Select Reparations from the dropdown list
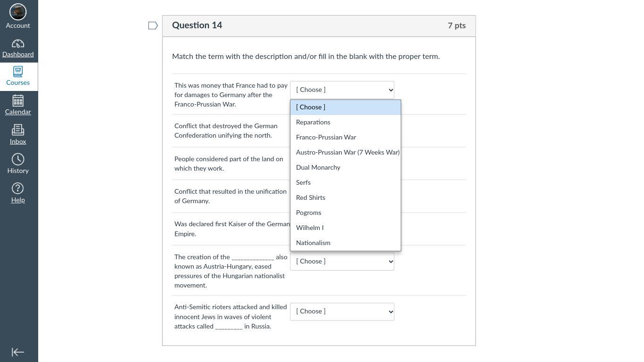The width and height of the screenshot is (644, 362). pos(313,123)
